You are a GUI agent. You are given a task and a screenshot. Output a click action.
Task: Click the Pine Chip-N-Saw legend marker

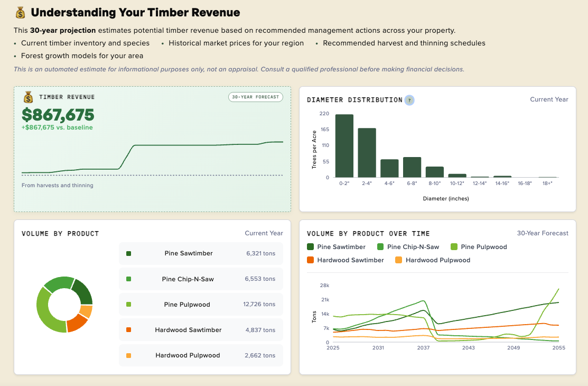tap(380, 246)
